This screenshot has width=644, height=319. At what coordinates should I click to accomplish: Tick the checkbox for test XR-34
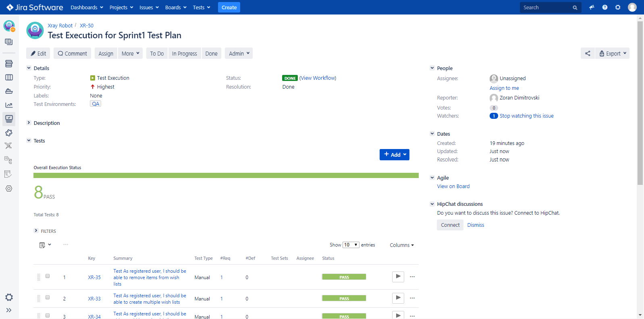(48, 315)
